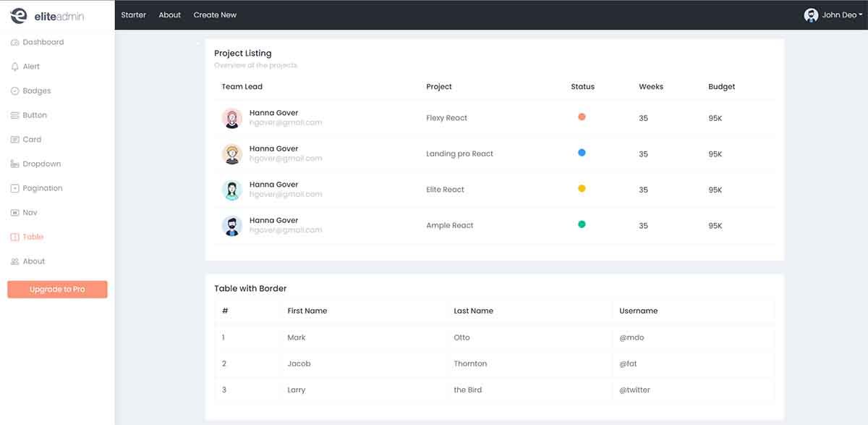Viewport: 868px width, 425px height.
Task: Switch to the Starter menu item
Action: pyautogui.click(x=133, y=14)
